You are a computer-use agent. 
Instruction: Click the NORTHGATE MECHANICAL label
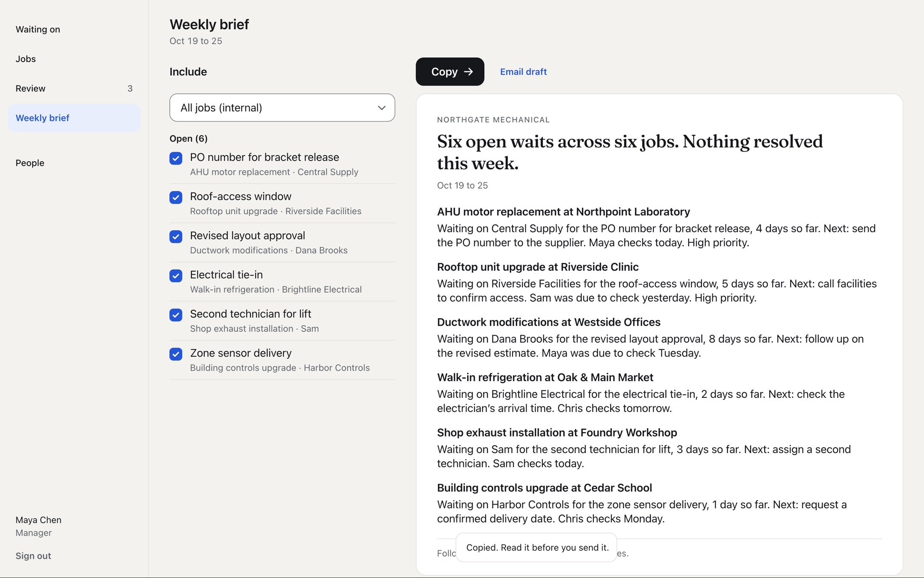pyautogui.click(x=493, y=120)
